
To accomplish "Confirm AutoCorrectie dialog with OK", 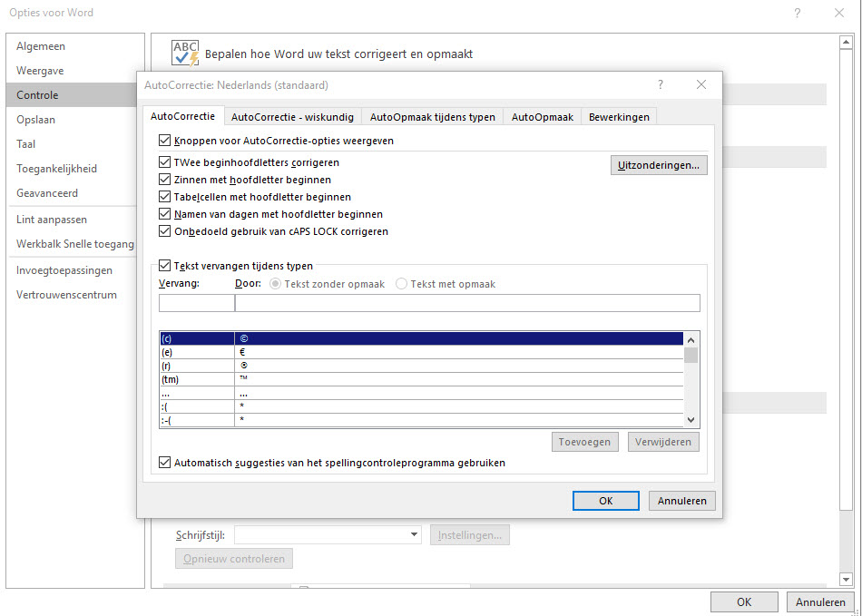I will coord(606,501).
